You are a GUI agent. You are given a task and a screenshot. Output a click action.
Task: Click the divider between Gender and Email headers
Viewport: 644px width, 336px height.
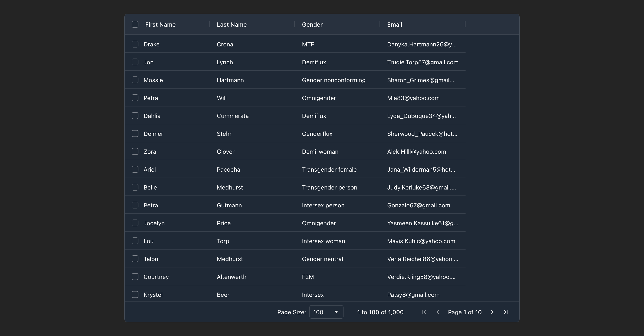click(x=380, y=24)
